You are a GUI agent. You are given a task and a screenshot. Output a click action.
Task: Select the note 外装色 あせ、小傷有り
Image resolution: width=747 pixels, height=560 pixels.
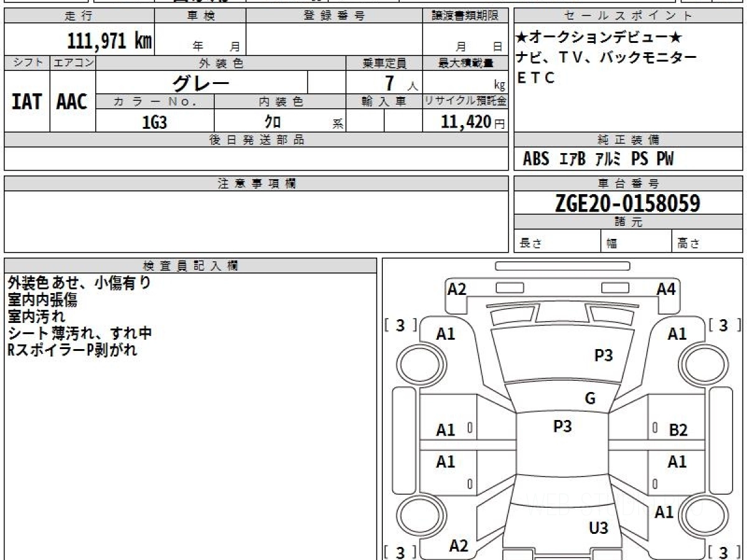[80, 283]
